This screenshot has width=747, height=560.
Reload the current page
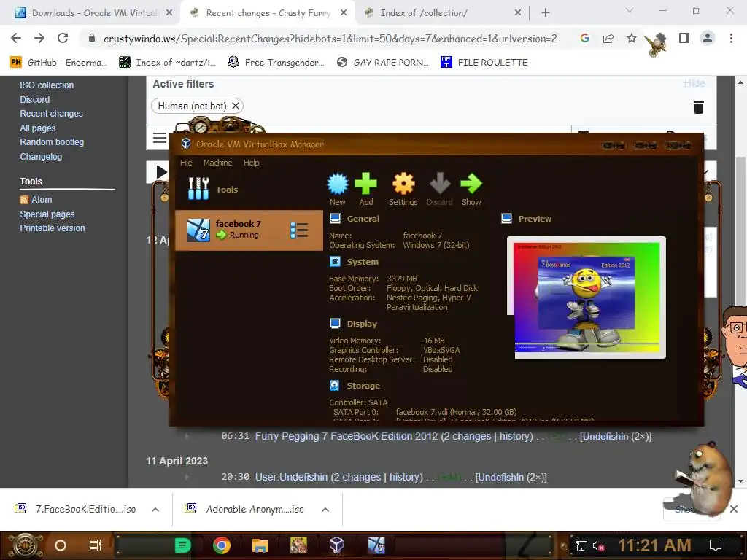(63, 38)
